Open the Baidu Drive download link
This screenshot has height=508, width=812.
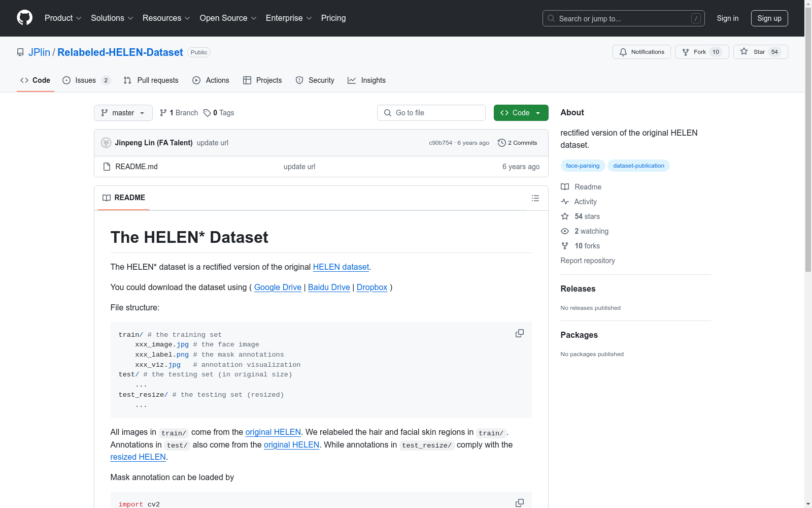[x=329, y=287]
